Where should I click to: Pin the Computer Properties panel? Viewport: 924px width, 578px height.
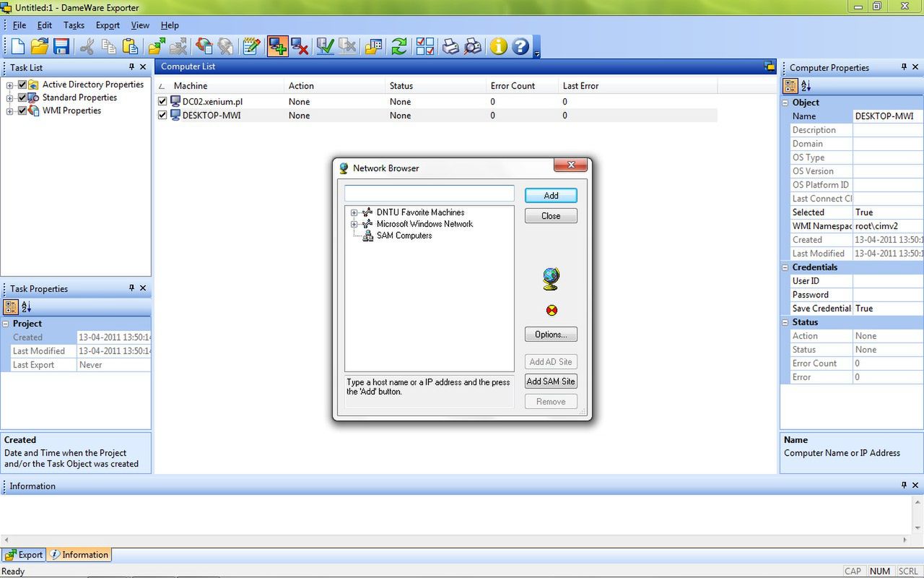tap(904, 66)
